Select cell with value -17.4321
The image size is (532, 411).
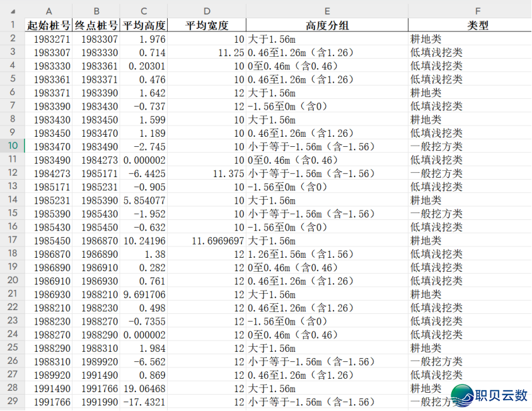tap(144, 402)
